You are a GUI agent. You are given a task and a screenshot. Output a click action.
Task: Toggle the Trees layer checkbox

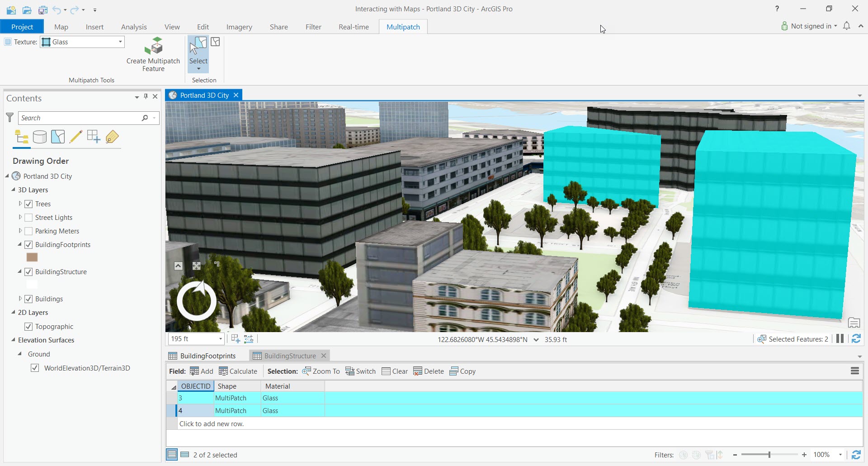point(28,204)
